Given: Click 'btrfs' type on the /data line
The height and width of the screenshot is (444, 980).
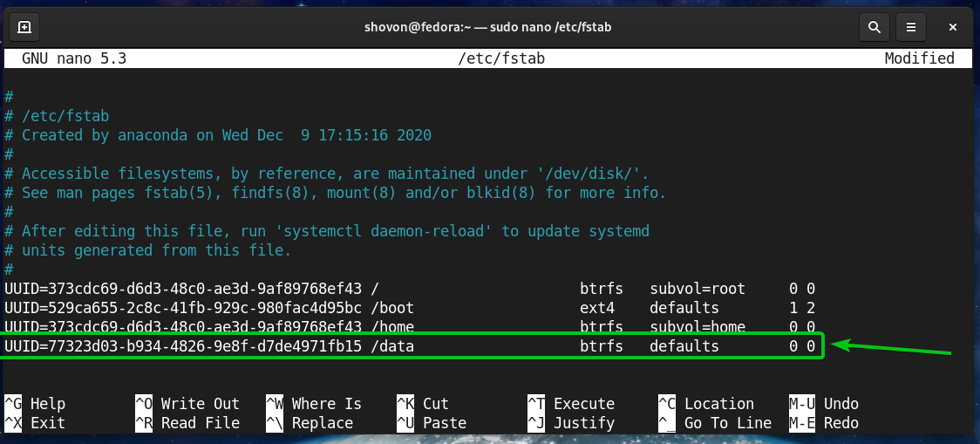Looking at the screenshot, I should point(602,345).
